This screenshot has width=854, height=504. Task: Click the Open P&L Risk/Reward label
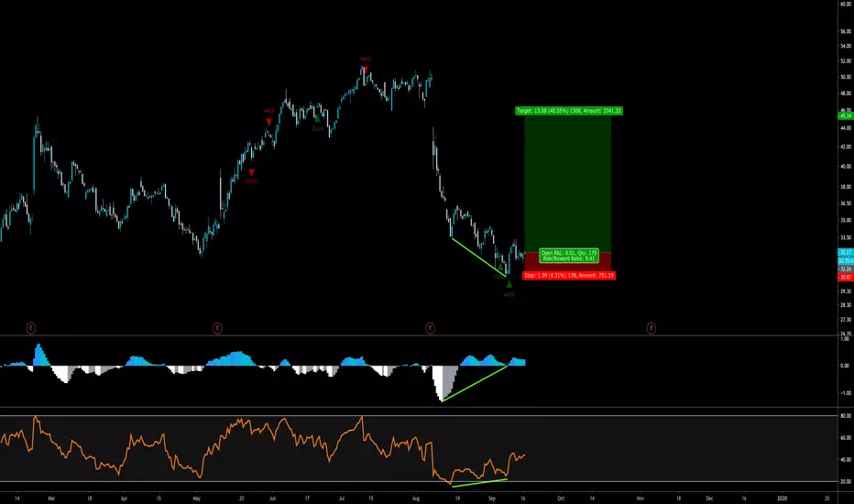point(569,256)
